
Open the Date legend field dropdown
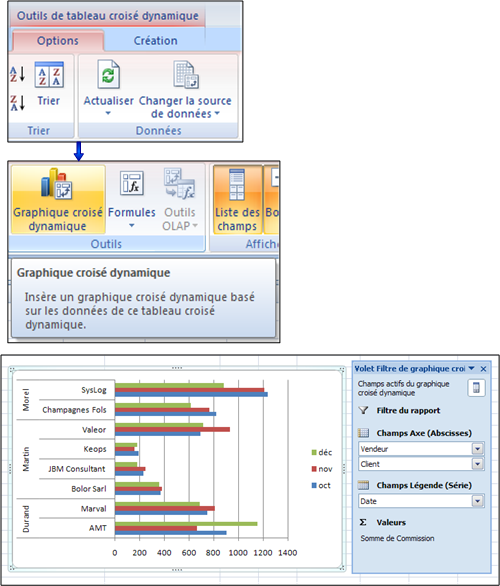click(x=478, y=501)
